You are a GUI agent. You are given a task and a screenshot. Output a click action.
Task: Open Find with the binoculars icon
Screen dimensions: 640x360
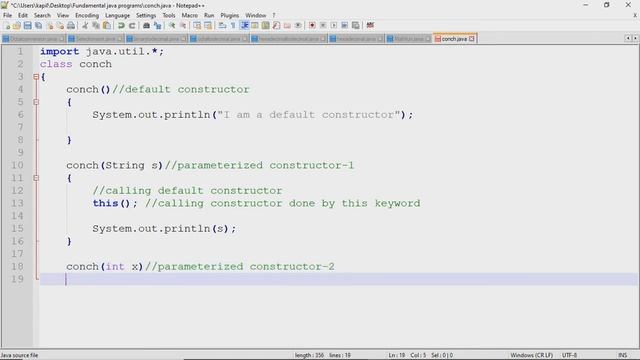(x=146, y=25)
